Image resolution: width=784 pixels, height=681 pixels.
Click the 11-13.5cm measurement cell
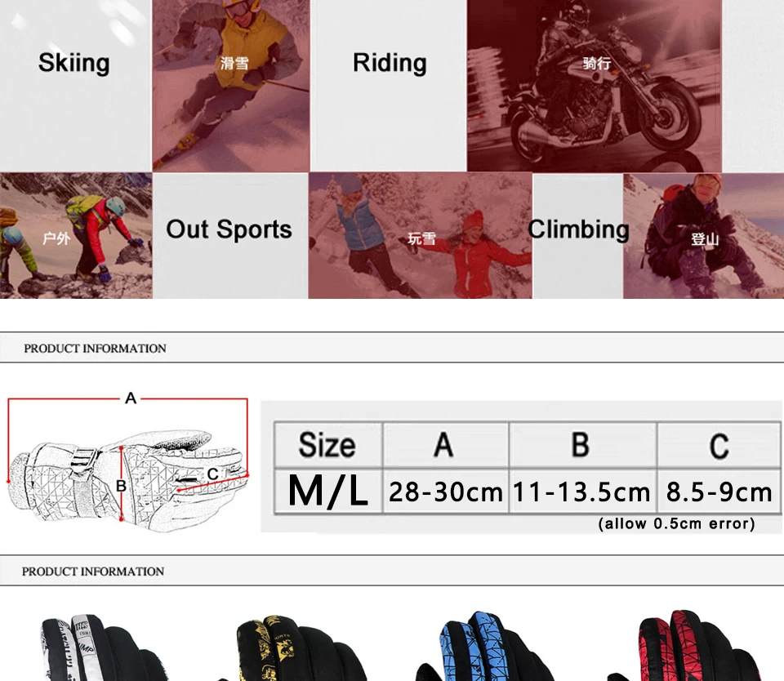(582, 491)
